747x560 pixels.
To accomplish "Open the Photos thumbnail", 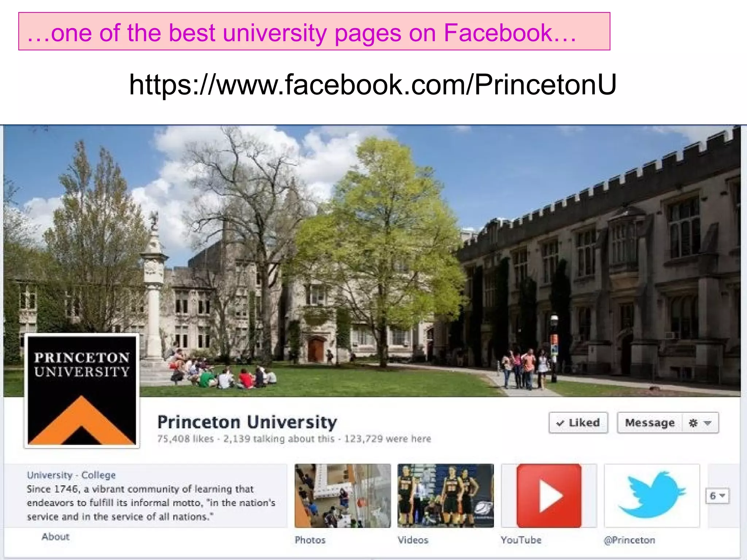I will (343, 496).
